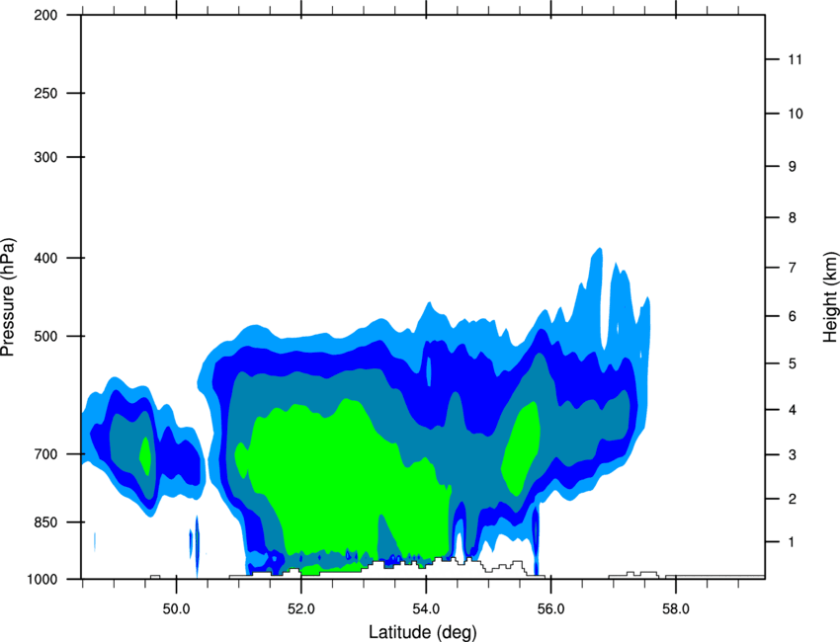Image resolution: width=840 pixels, height=642 pixels.
Task: Click the 200 pressure tick label
Action: tap(45, 15)
